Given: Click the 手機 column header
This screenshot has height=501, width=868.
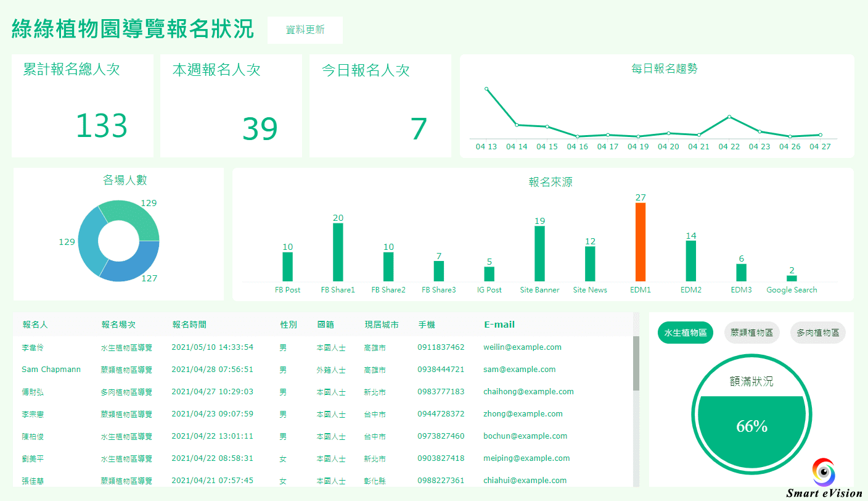Looking at the screenshot, I should pos(427,325).
